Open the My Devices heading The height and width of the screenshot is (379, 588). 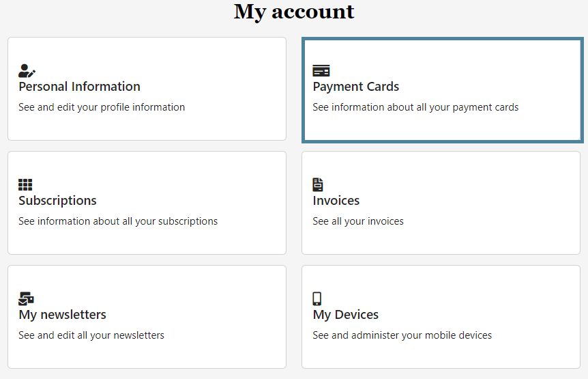pyautogui.click(x=346, y=315)
